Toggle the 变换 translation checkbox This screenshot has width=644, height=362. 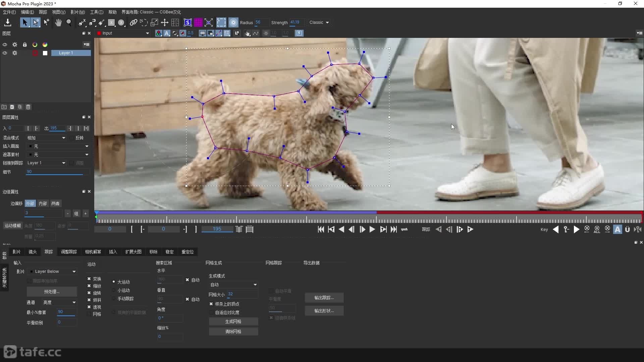[x=89, y=279]
